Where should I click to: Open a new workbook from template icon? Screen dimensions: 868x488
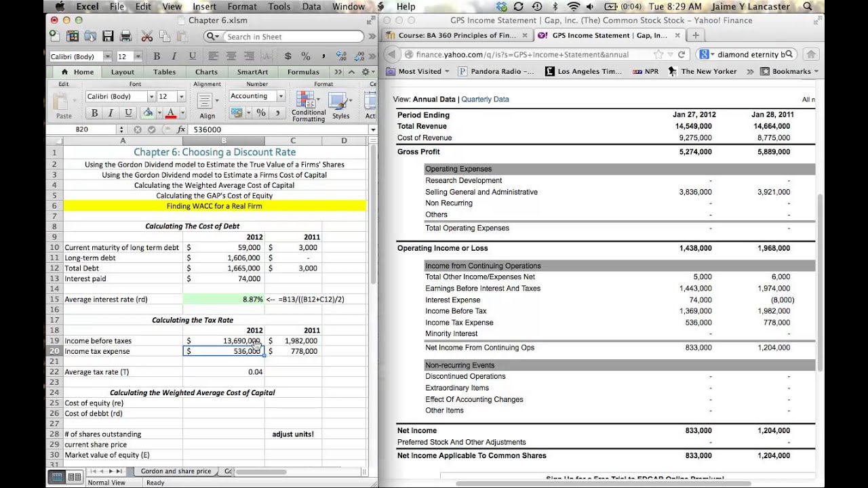click(x=73, y=37)
